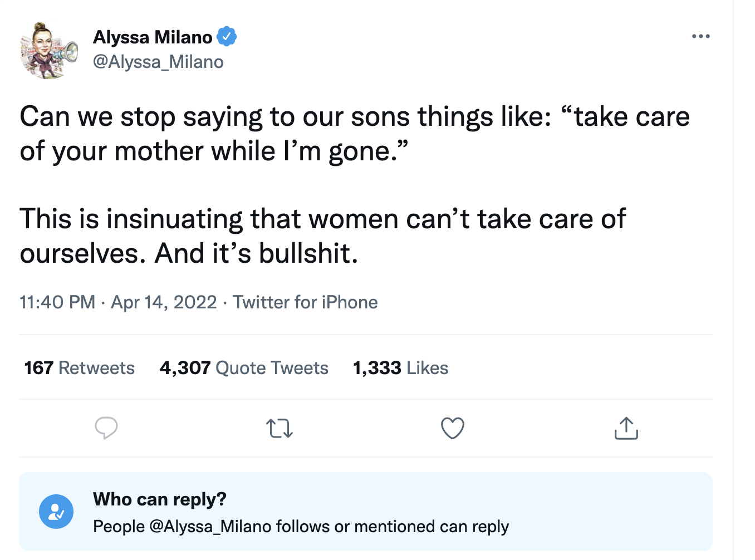Open the share tweet icon
Image resolution: width=755 pixels, height=560 pixels.
pyautogui.click(x=626, y=428)
